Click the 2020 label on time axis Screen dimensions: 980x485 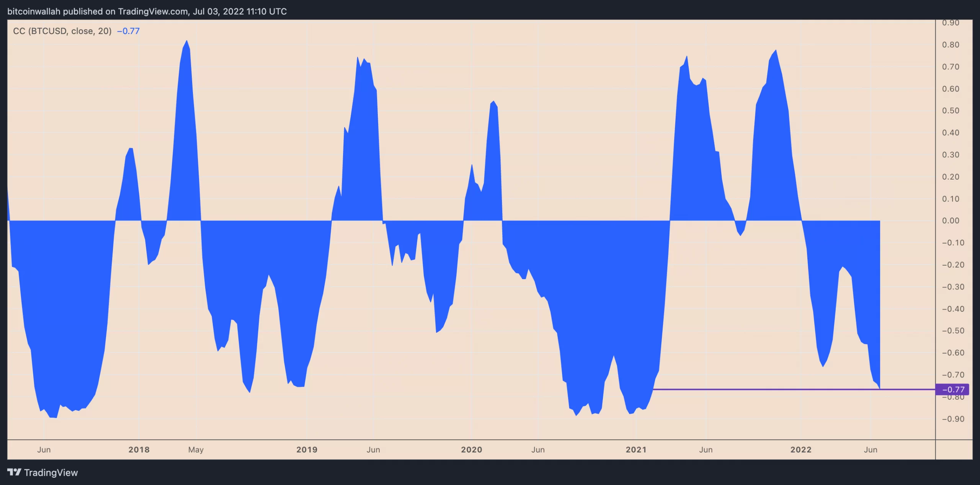[472, 449]
